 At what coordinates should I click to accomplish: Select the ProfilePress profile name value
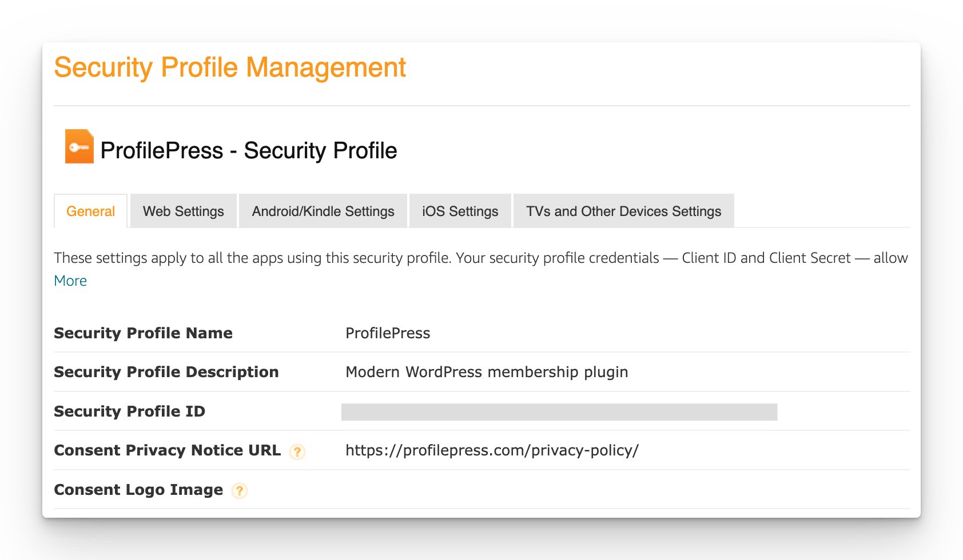[x=388, y=333]
